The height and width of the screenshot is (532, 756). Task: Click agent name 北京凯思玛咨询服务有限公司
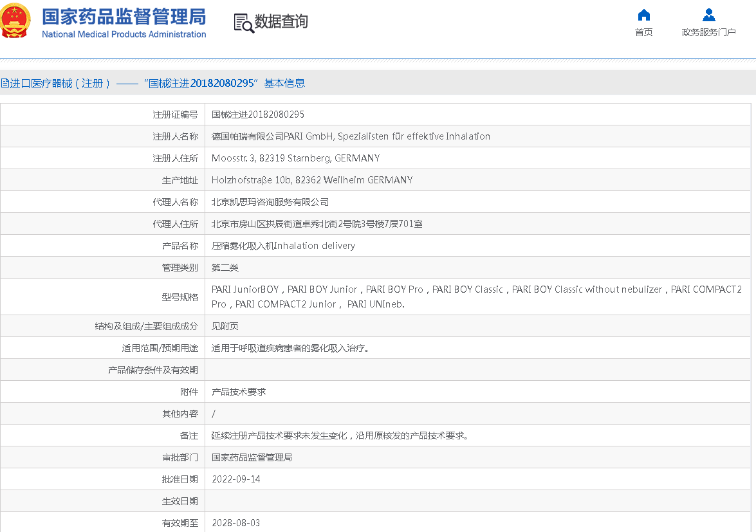pyautogui.click(x=270, y=202)
